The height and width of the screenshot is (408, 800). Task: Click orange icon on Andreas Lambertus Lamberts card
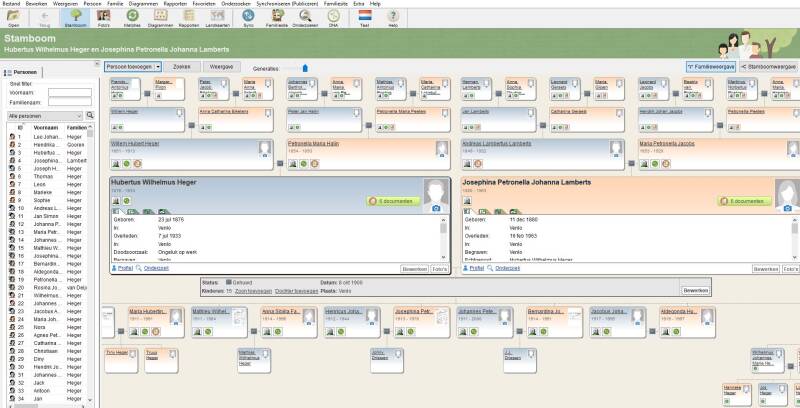click(x=478, y=164)
